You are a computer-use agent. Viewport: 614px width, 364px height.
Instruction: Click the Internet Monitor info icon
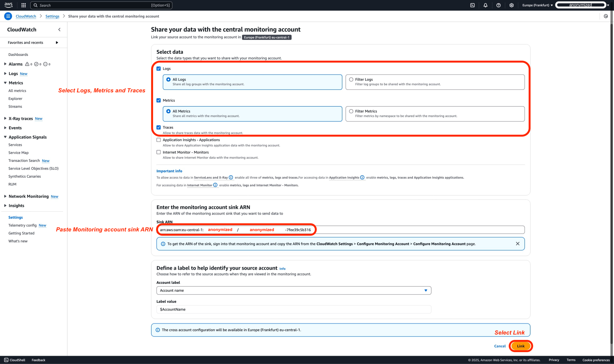(215, 185)
